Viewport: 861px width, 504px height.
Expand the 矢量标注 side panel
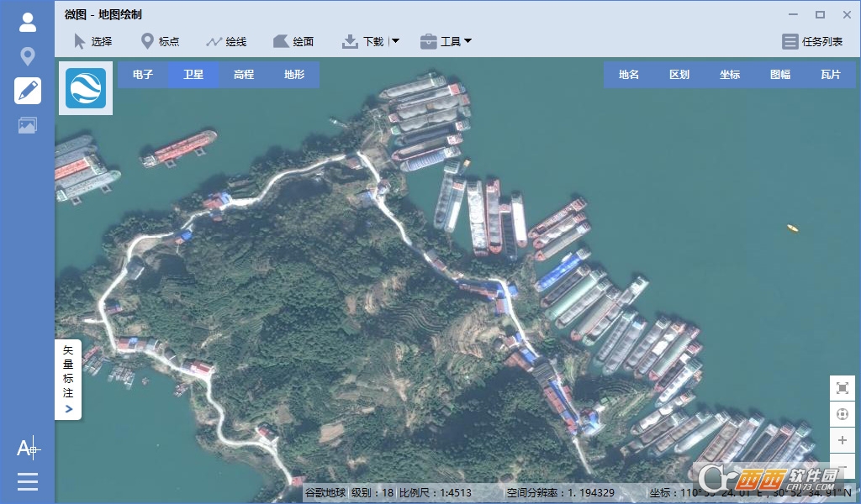(68, 380)
